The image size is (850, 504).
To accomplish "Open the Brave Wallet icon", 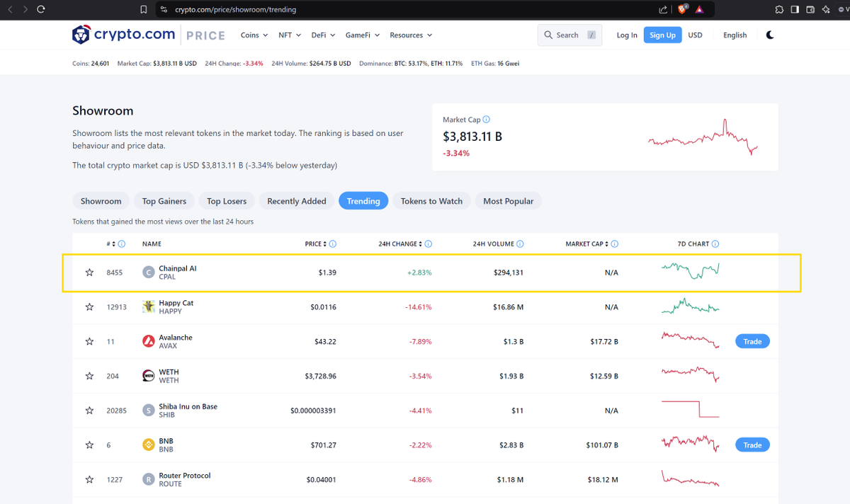I will pos(810,9).
